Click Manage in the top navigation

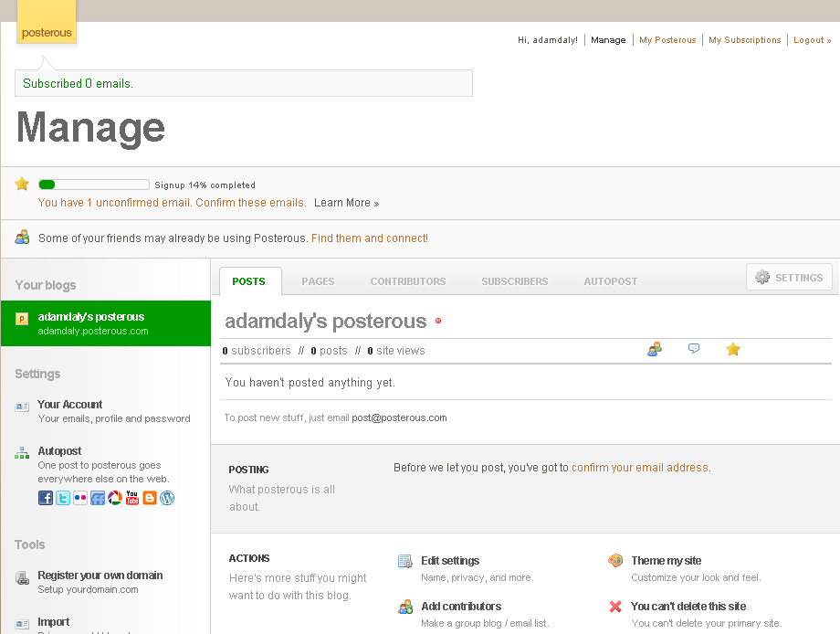pyautogui.click(x=608, y=39)
